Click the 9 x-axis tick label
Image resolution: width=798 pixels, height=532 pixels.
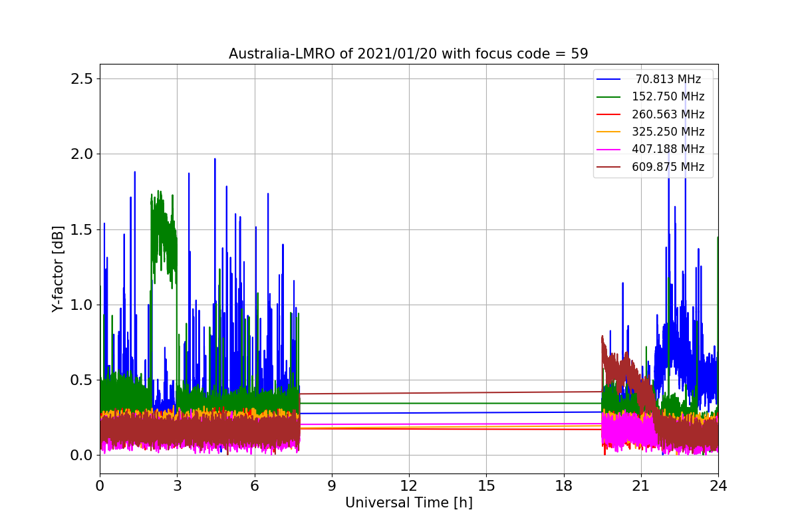(x=332, y=485)
